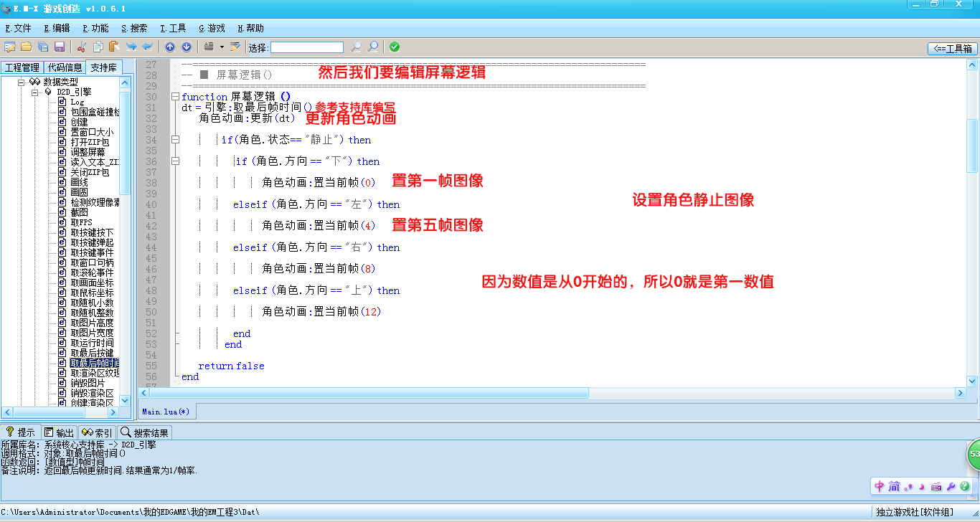Image resolution: width=980 pixels, height=522 pixels.
Task: Toggle the 中 input mode in IME bar
Action: (880, 487)
